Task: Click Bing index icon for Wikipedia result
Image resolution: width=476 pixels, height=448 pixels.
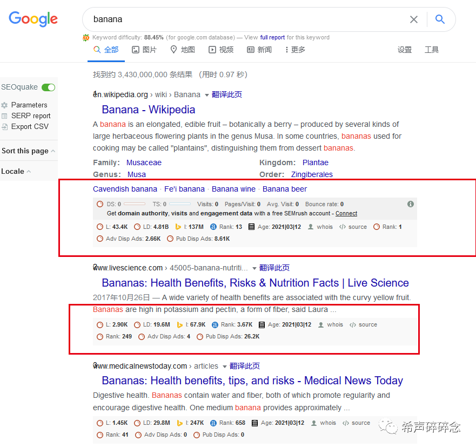Action: [x=178, y=227]
